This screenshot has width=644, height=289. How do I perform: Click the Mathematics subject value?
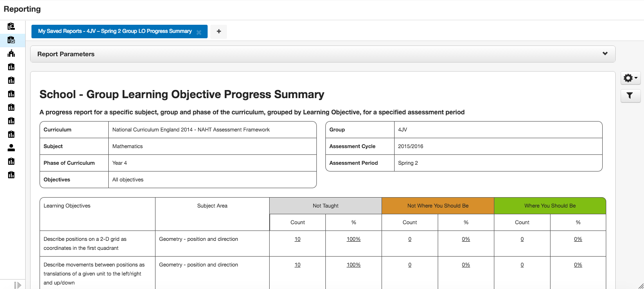(x=128, y=146)
